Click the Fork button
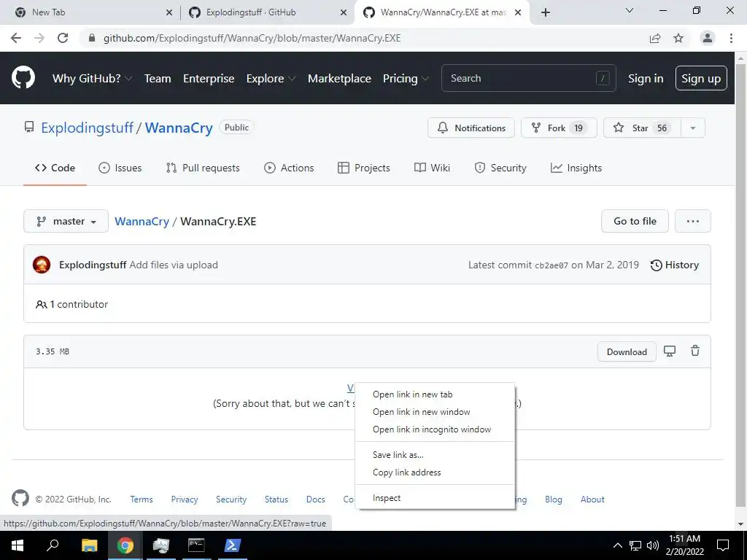 559,128
